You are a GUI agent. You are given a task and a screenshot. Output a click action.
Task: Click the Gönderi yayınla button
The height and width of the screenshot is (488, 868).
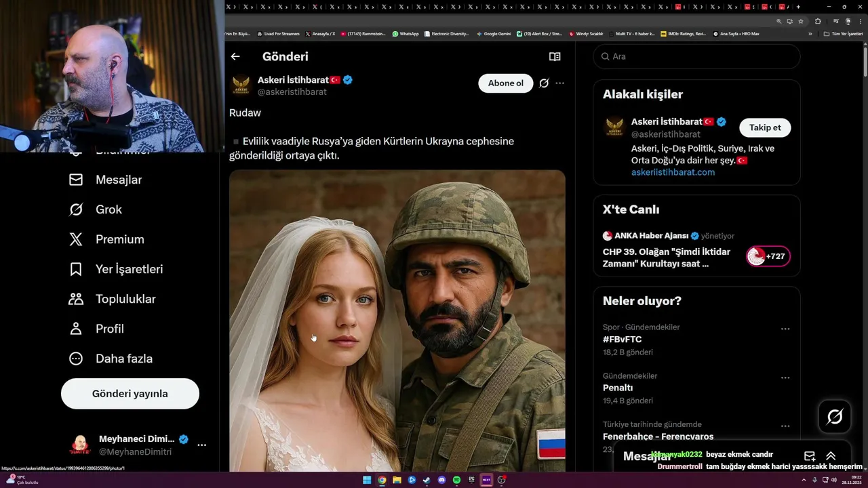(x=130, y=394)
